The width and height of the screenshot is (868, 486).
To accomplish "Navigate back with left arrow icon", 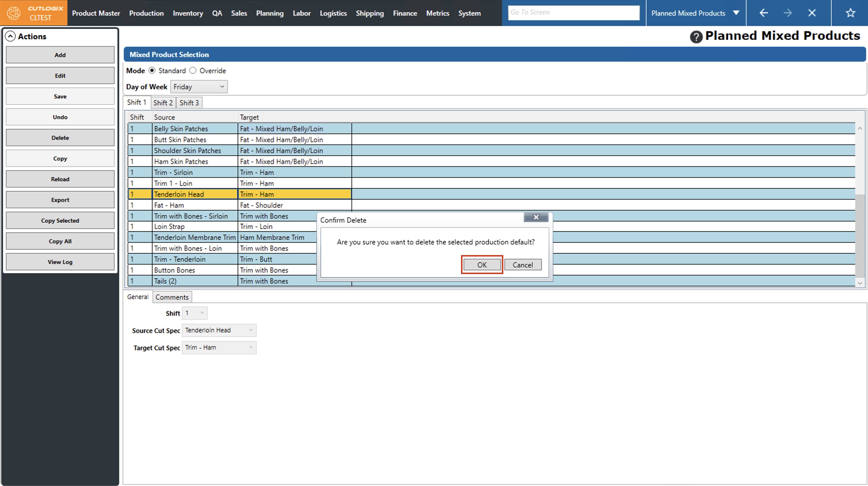I will [764, 13].
